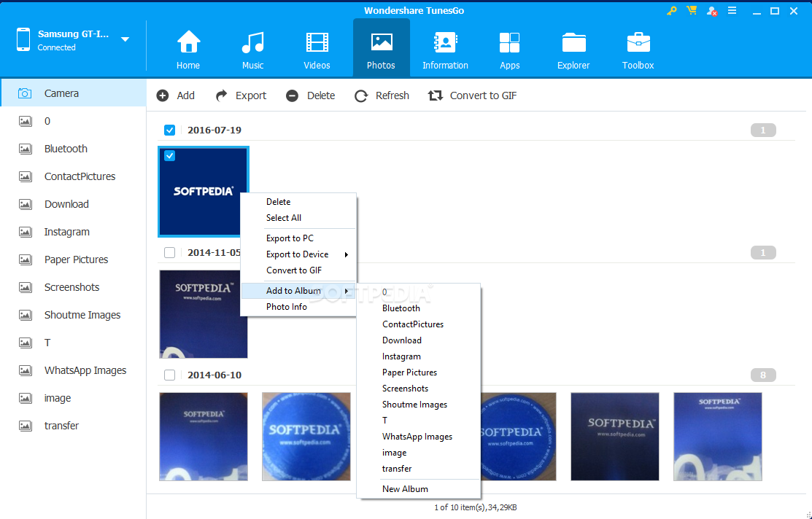Add photo to Download album in submenu
The height and width of the screenshot is (519, 812).
point(419,340)
